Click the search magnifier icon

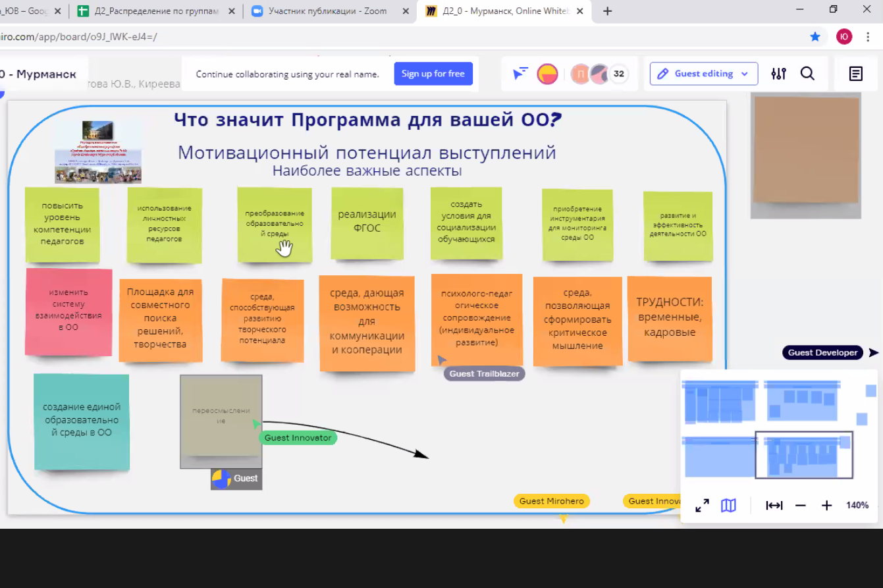(x=807, y=74)
